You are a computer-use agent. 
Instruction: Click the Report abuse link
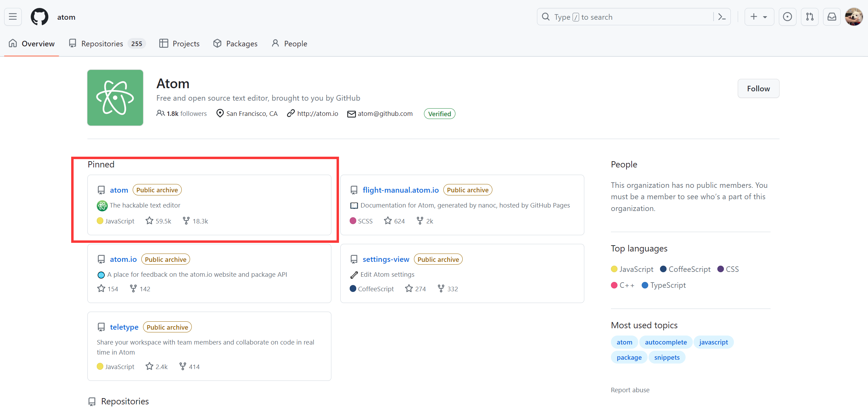point(630,390)
